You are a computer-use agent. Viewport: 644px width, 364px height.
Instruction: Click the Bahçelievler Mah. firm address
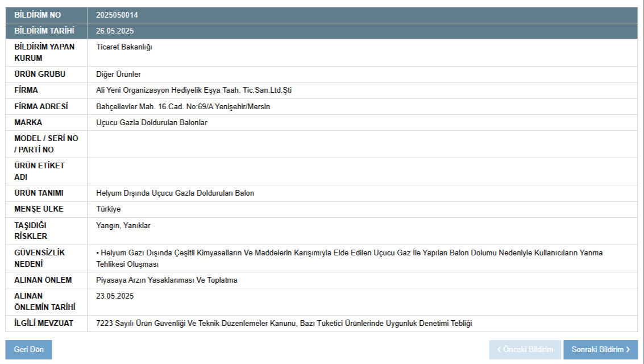[x=183, y=106]
